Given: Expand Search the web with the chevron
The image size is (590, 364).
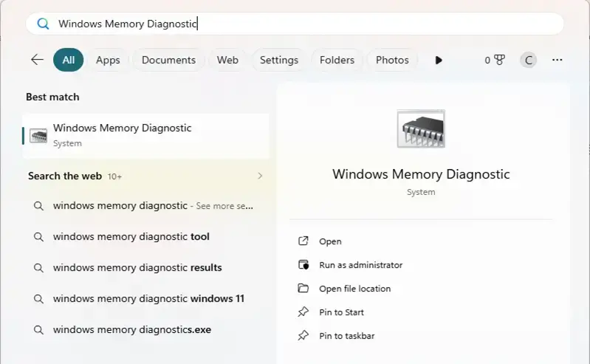Looking at the screenshot, I should pyautogui.click(x=260, y=176).
